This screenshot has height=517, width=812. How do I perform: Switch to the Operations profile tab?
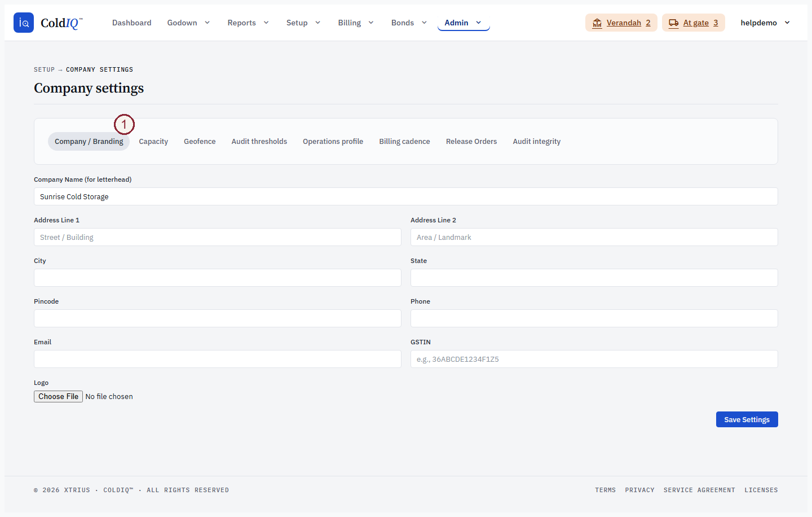click(x=333, y=141)
